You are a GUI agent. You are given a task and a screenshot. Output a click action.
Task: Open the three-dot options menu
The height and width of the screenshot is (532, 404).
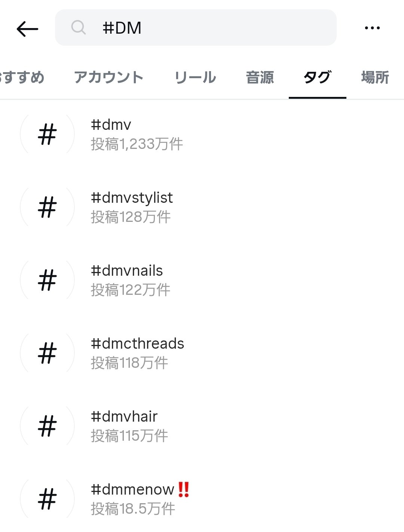(373, 27)
